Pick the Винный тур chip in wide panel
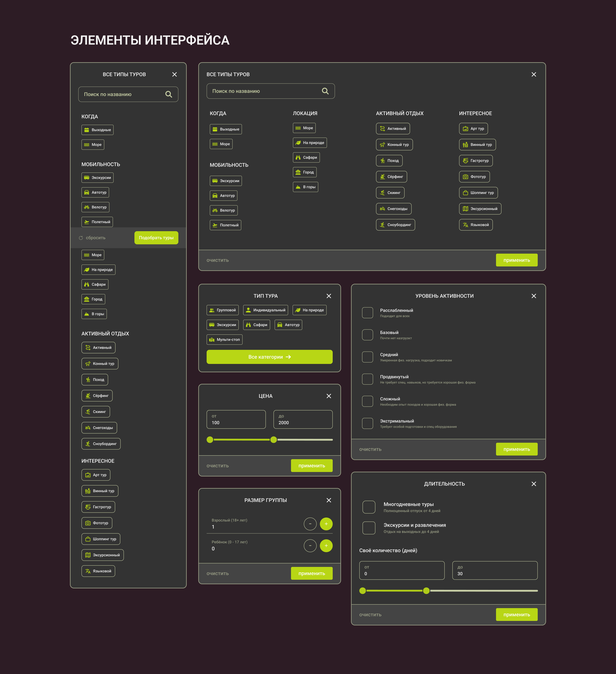616x674 pixels. pyautogui.click(x=477, y=144)
